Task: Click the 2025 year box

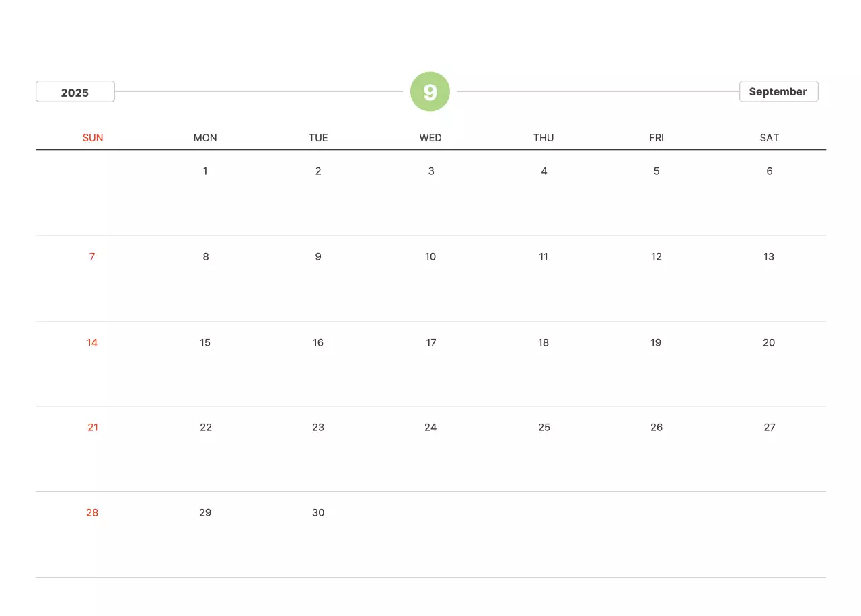Action: click(75, 92)
